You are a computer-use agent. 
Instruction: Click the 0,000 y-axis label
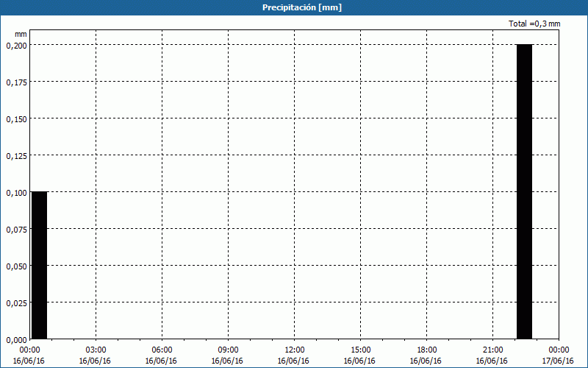pyautogui.click(x=16, y=340)
